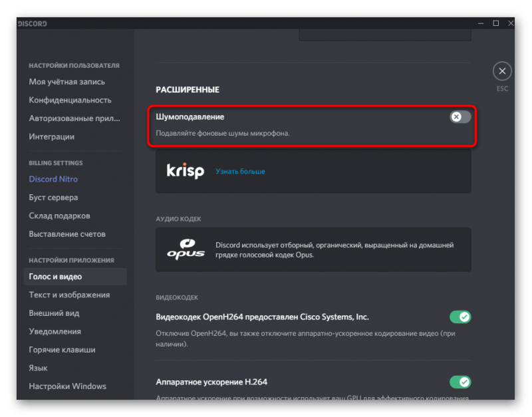Select Голос и видео tab
532x417 pixels.
point(75,277)
